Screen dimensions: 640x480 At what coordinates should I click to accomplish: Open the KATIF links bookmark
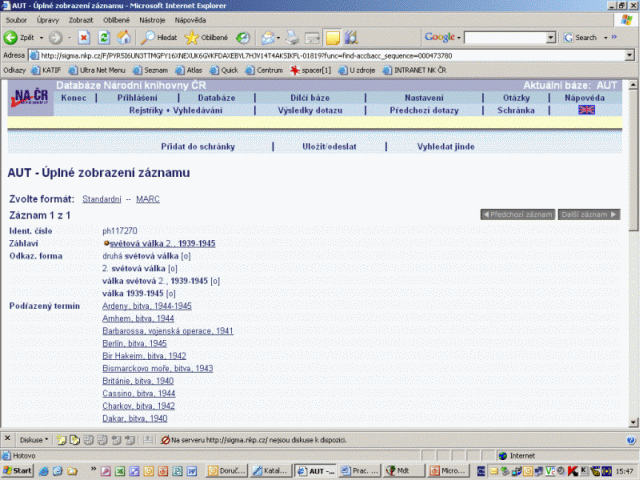point(46,70)
